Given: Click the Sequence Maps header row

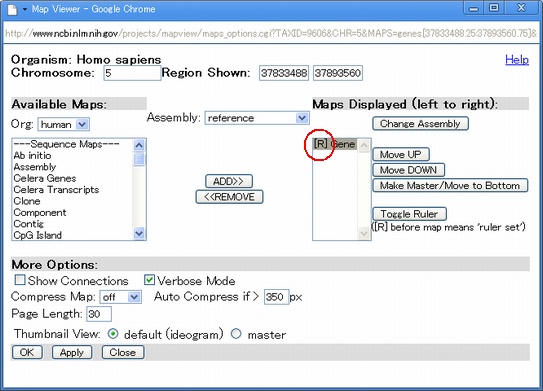Looking at the screenshot, I should click(x=72, y=144).
